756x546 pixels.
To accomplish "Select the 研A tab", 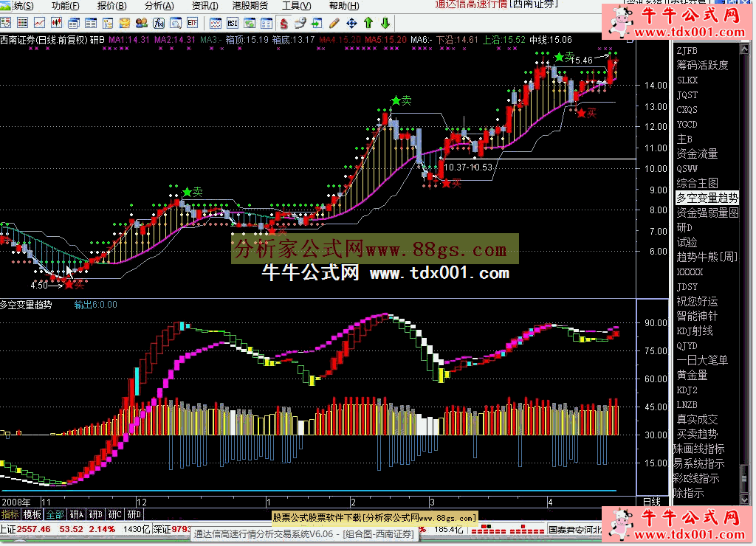I will 76,515.
